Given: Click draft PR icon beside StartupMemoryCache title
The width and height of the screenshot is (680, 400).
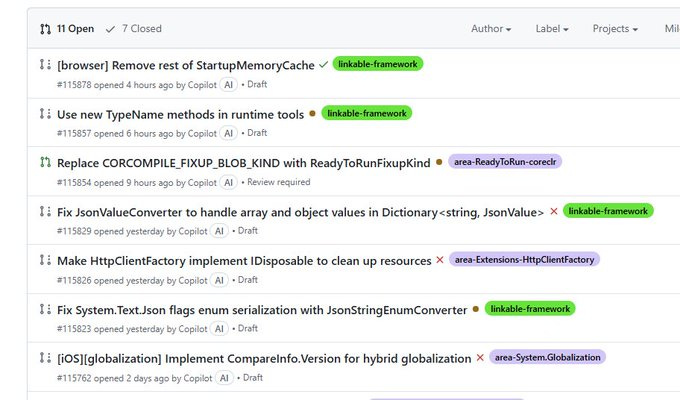Looking at the screenshot, I should pos(45,64).
